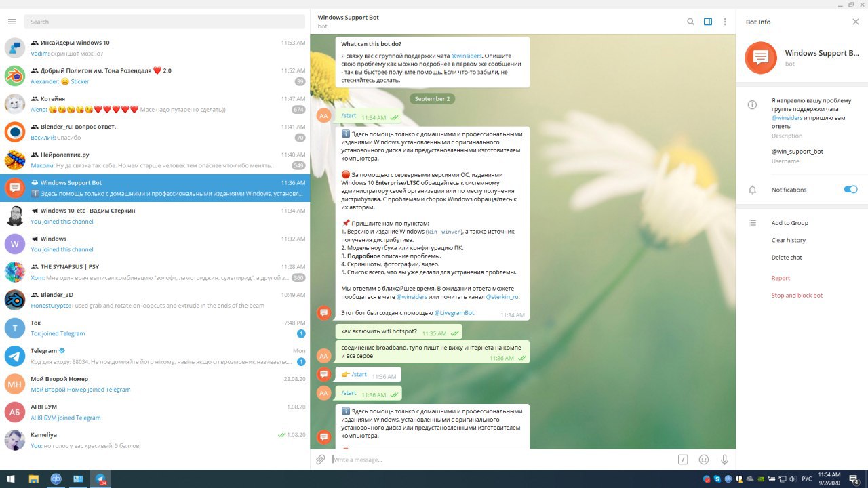The width and height of the screenshot is (868, 488).
Task: Open the Windows 10, etc - Вадим Стеркин channel
Action: (x=155, y=216)
